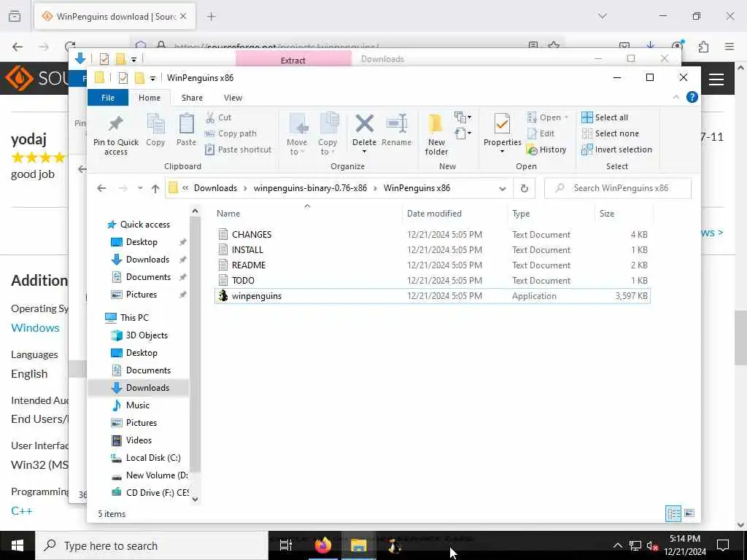Switch to the Share ribbon tab
747x560 pixels.
coord(192,98)
